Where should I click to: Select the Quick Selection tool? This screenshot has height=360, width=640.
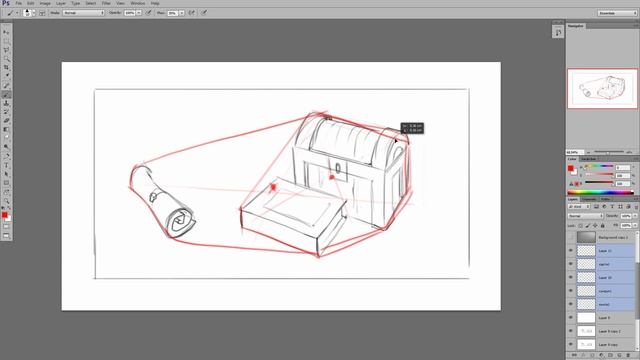point(6,59)
